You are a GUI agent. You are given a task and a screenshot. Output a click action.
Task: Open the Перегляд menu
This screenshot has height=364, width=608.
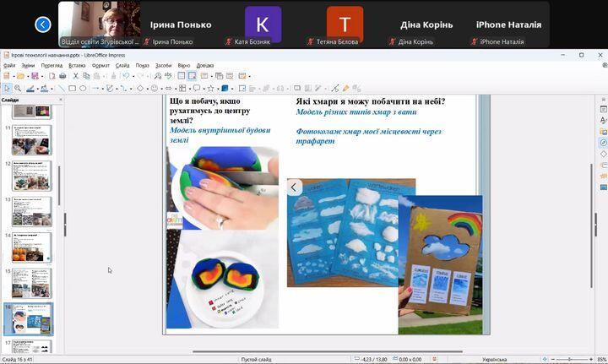pos(52,66)
